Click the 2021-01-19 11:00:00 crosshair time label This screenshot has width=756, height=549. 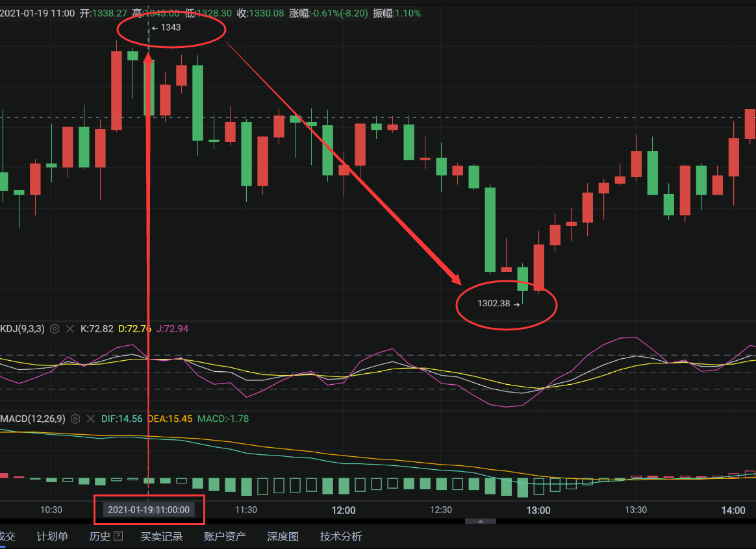click(x=149, y=509)
